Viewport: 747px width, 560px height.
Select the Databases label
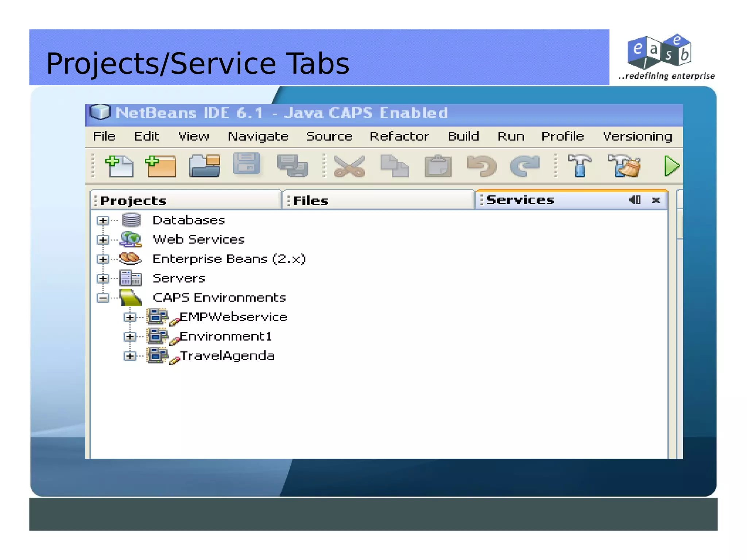tap(189, 220)
